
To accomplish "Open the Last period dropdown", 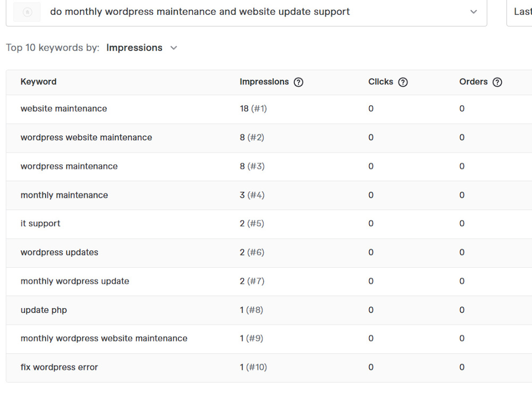I will pos(519,12).
